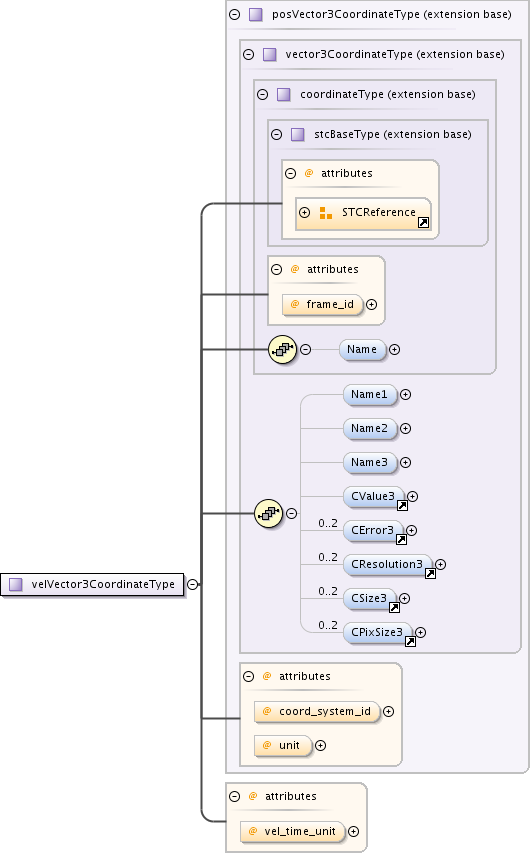Select the unit attribute node
Image resolution: width=531 pixels, height=854 pixels.
click(283, 746)
